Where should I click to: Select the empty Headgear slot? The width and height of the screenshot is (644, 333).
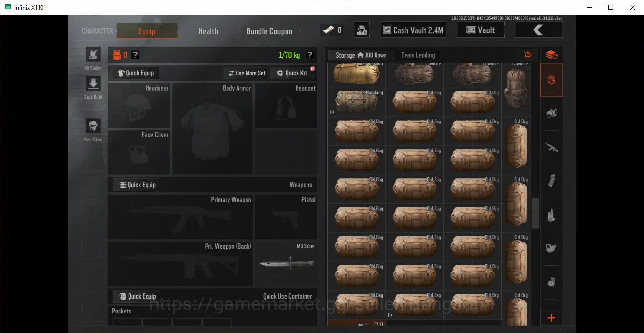pos(139,105)
